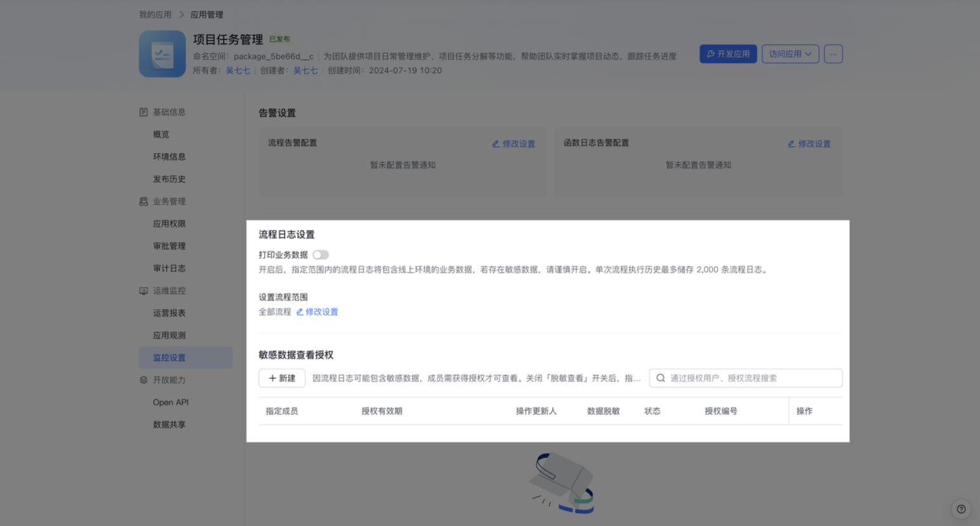The height and width of the screenshot is (526, 980).
Task: Click the creator link 吴七七
Action: point(305,71)
